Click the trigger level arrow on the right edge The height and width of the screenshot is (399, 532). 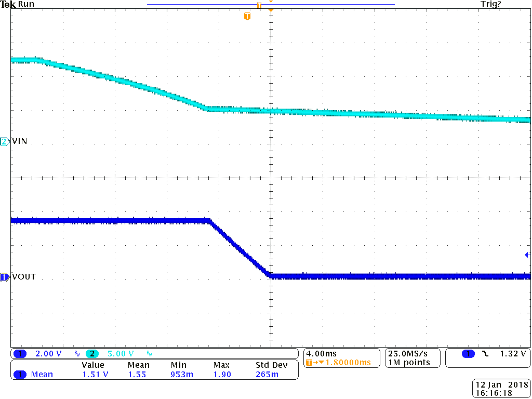(528, 254)
